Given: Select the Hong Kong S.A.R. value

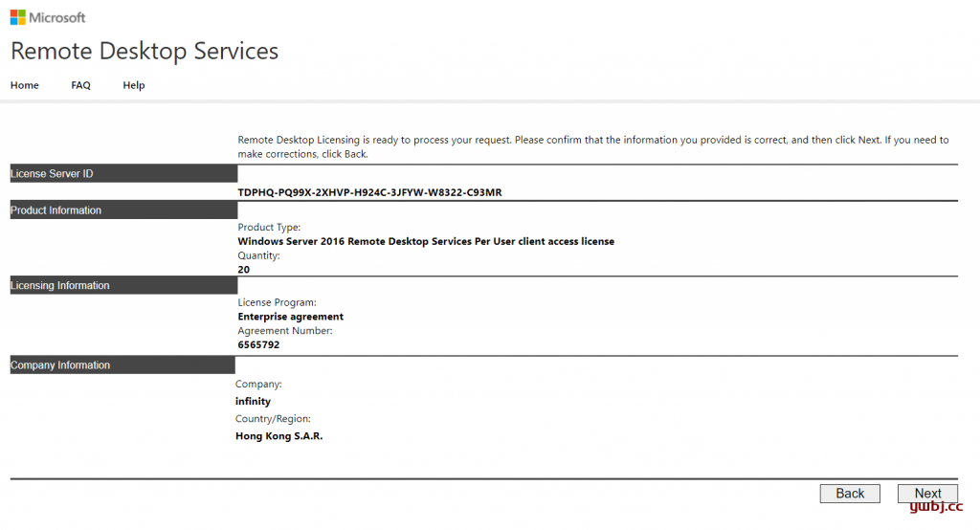Looking at the screenshot, I should (x=279, y=436).
